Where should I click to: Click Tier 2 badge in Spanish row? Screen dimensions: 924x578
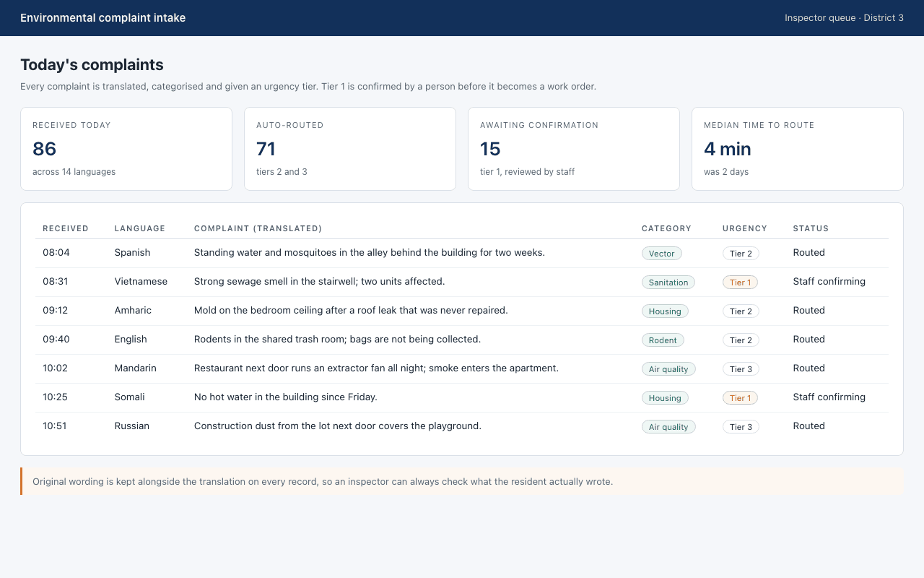[741, 254]
